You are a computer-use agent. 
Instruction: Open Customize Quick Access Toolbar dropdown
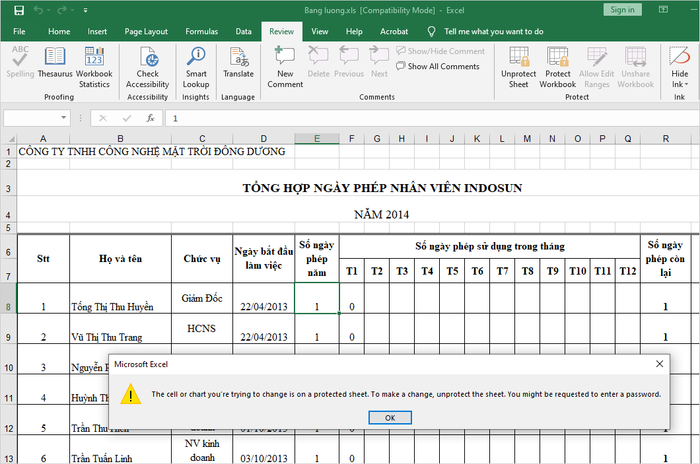coord(85,10)
